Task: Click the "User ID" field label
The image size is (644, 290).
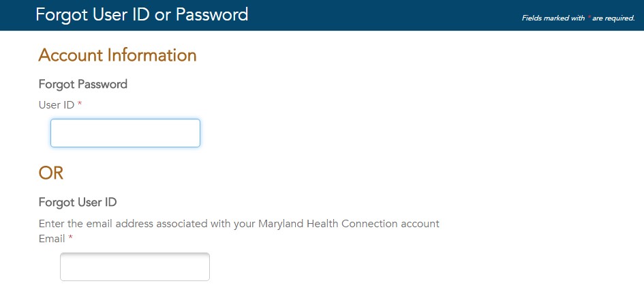Action: [57, 105]
